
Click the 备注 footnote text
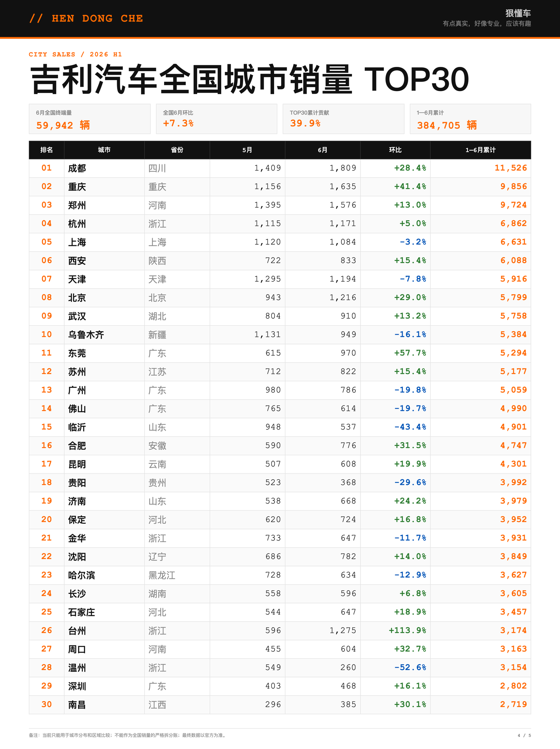click(127, 735)
